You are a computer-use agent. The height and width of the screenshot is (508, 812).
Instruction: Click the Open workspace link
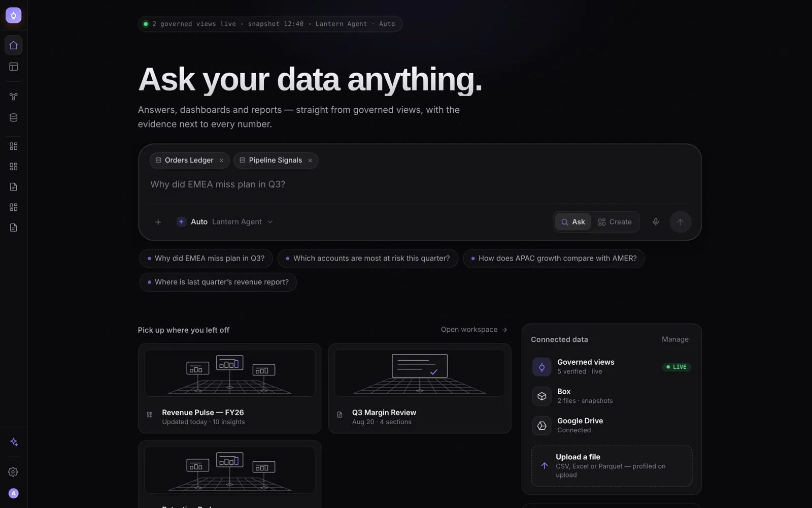pos(474,330)
